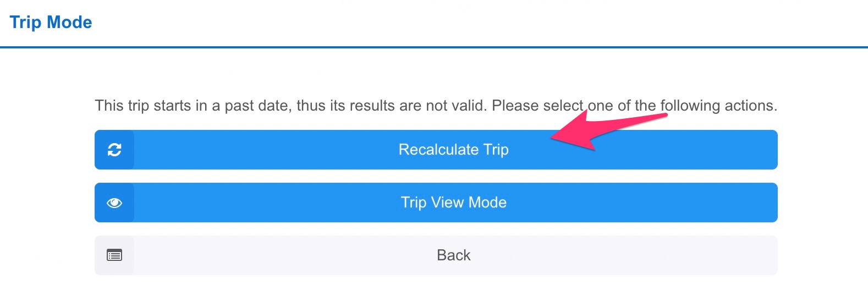
Task: Click the eye icon for view mode
Action: pos(114,203)
